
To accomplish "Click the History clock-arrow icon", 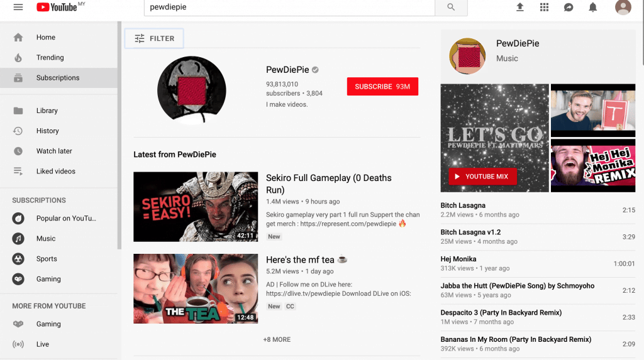I will 18,131.
